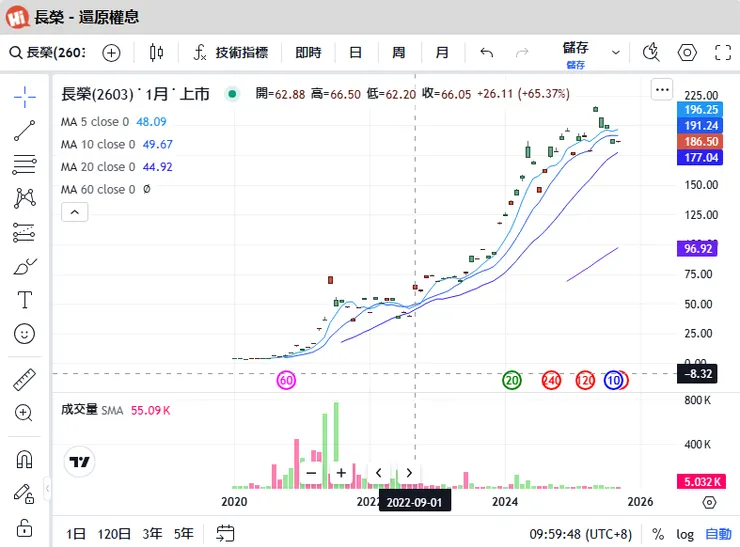Switch to 月 monthly interval
This screenshot has width=740, height=547.
(x=442, y=52)
